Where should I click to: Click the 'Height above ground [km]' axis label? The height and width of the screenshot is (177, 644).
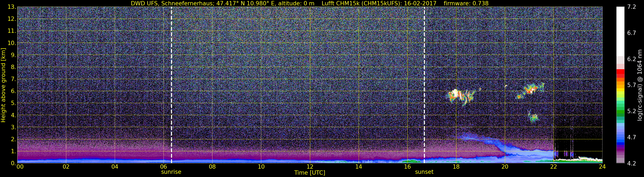pyautogui.click(x=3, y=85)
